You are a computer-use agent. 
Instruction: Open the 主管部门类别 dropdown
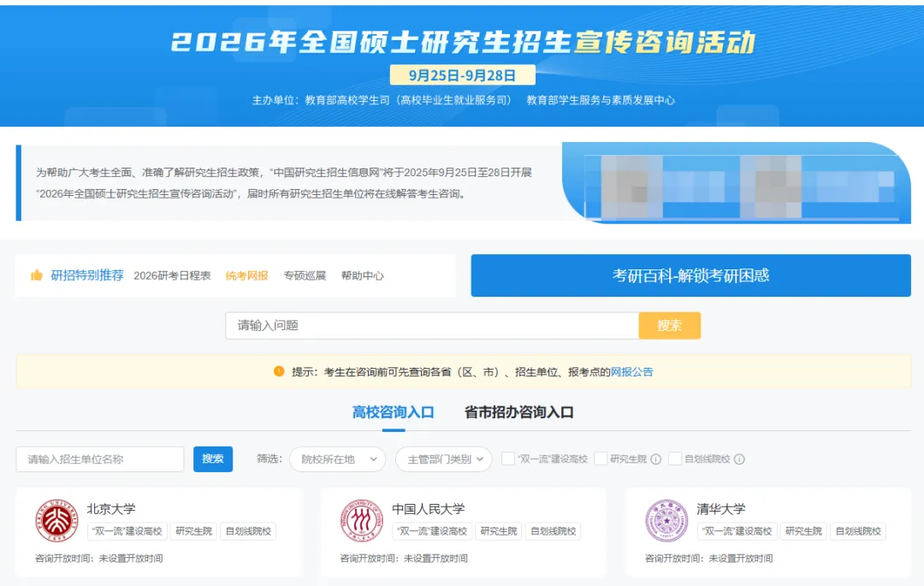tap(444, 459)
